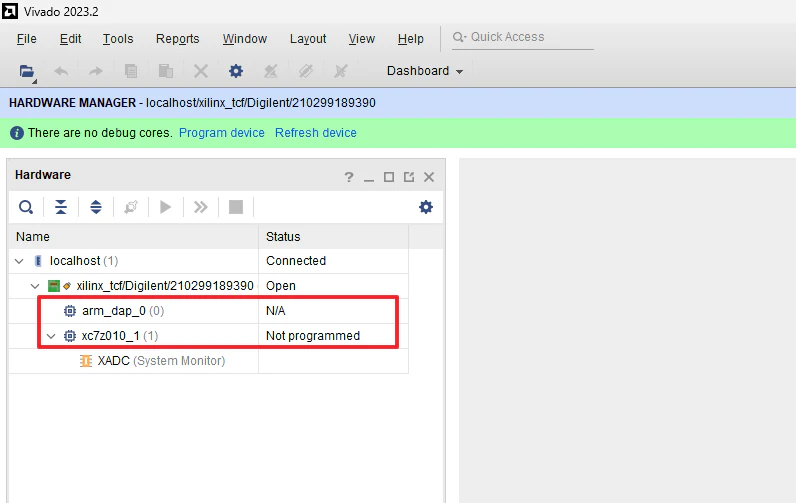The height and width of the screenshot is (503, 796).
Task: Close the Hardware panel
Action: click(429, 177)
